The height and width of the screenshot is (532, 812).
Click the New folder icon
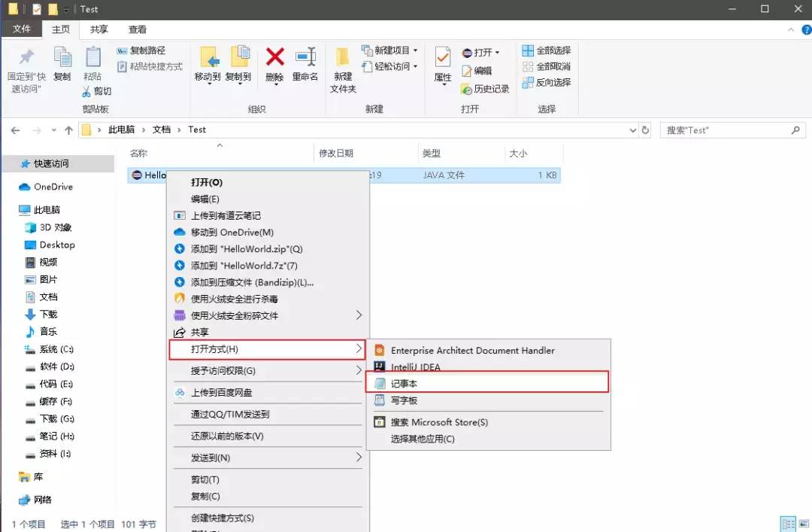[342, 57]
